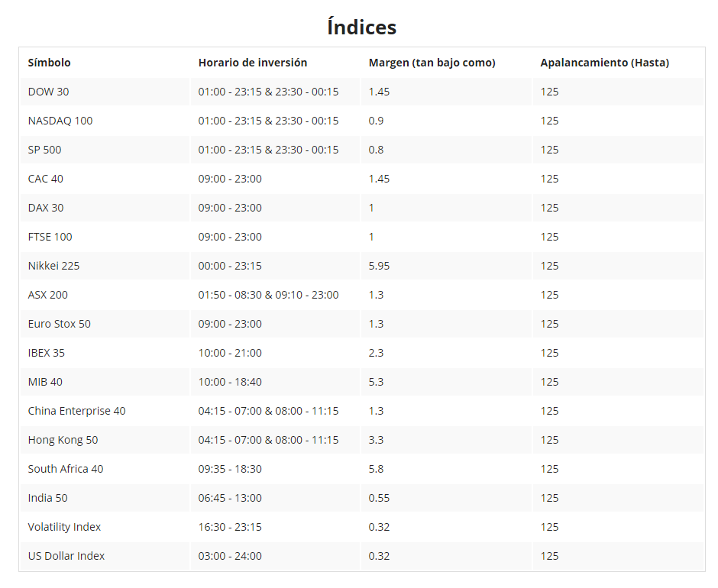Select the Símbolo column header

click(x=49, y=63)
